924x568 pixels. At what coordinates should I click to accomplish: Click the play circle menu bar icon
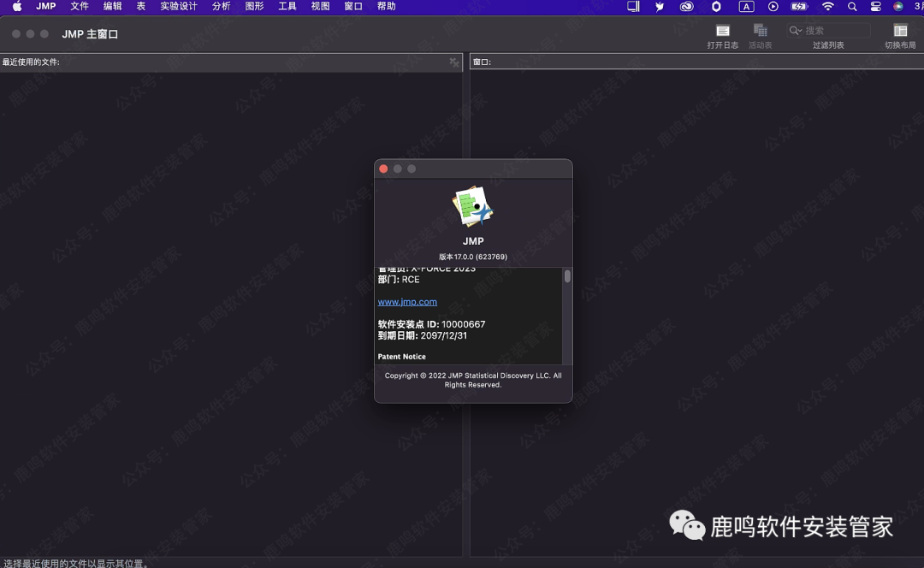click(773, 7)
